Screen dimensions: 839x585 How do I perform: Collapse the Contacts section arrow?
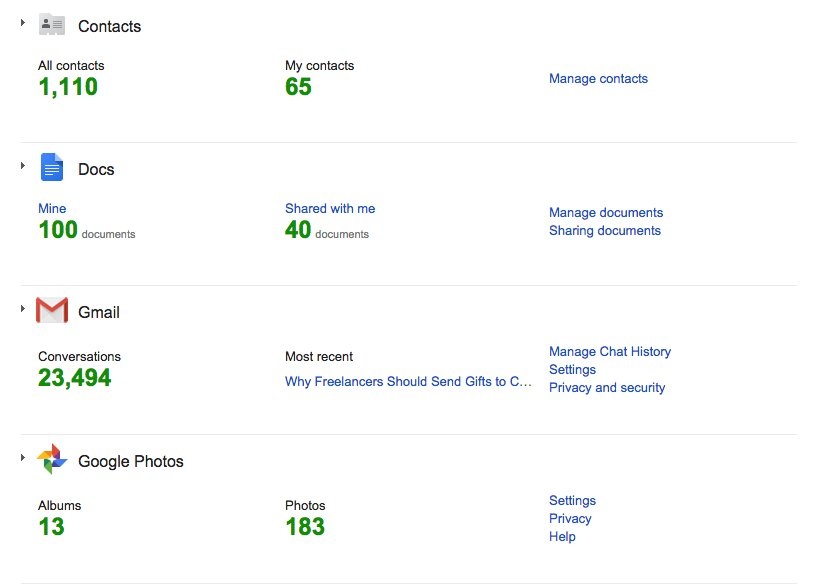coord(22,22)
